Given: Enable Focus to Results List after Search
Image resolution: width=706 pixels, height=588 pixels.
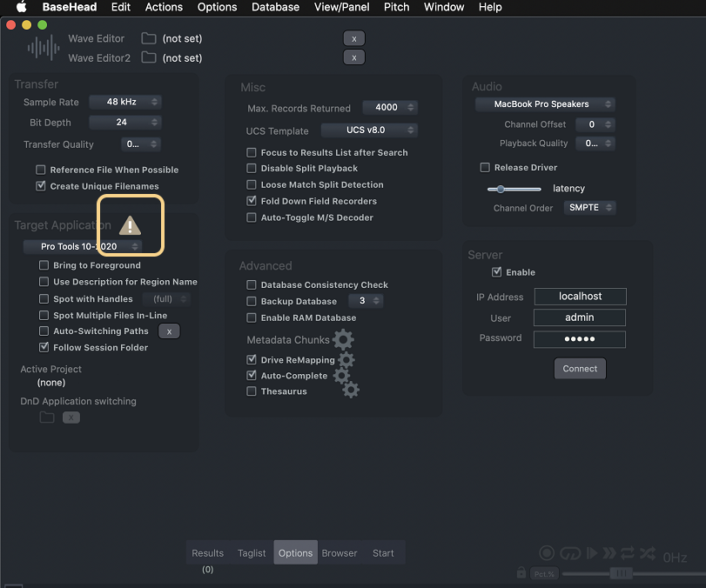Looking at the screenshot, I should 252,152.
